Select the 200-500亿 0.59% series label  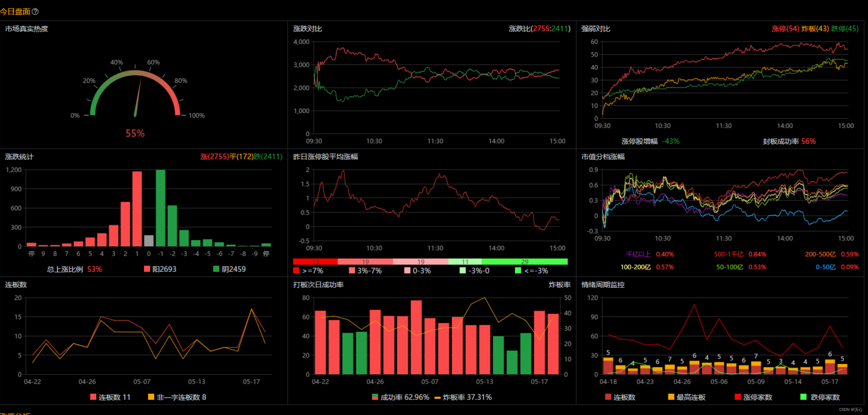832,254
